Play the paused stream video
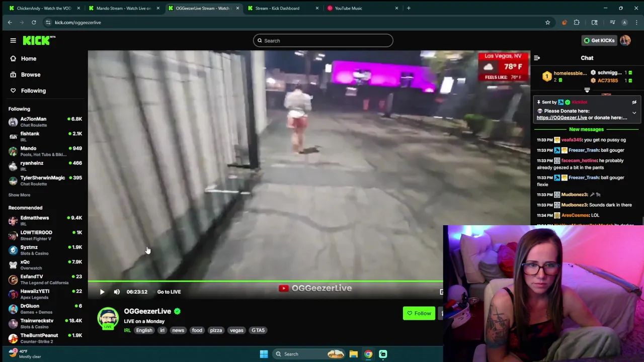The height and width of the screenshot is (362, 644). coord(102,292)
